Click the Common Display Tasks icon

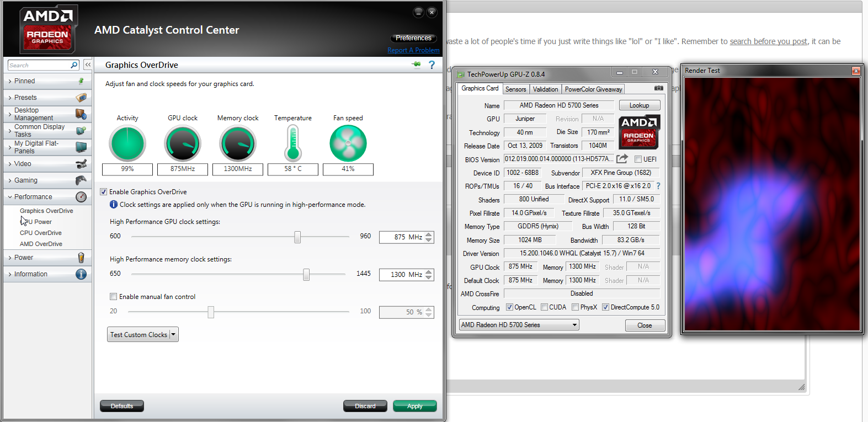tap(81, 131)
